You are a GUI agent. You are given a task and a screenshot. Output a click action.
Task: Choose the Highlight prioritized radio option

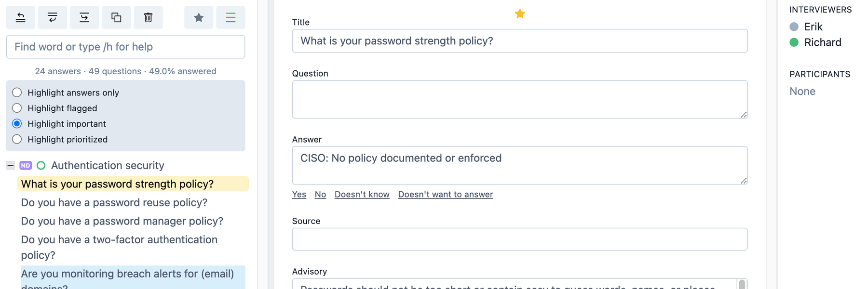pyautogui.click(x=17, y=139)
